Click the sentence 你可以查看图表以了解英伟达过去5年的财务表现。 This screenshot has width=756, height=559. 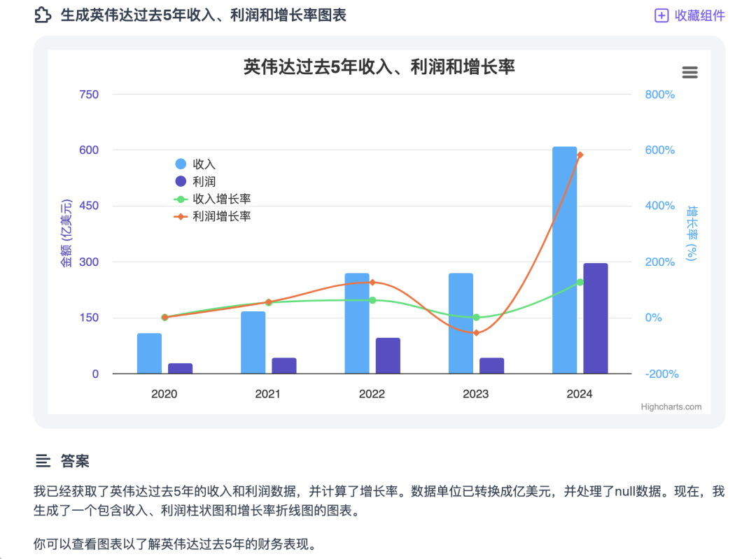(x=176, y=544)
